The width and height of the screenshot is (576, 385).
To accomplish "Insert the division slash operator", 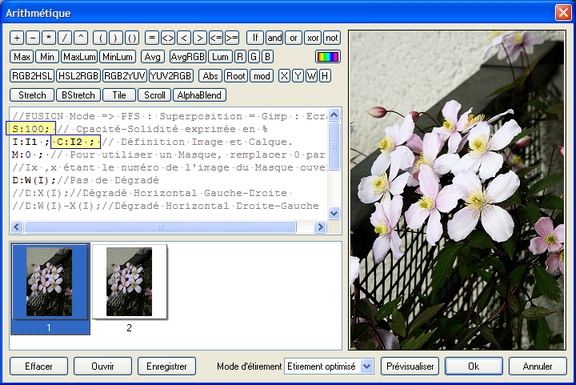I will tap(65, 38).
